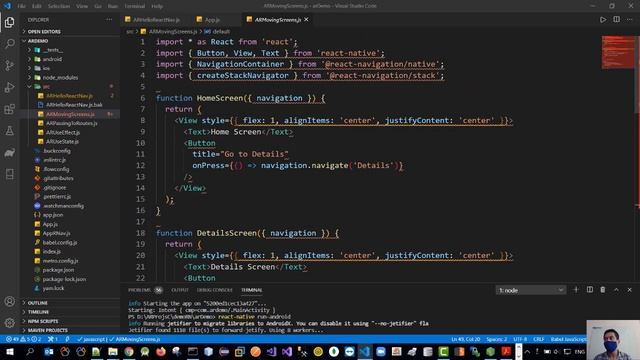Select the Terminal panel tab
The image size is (640, 360).
point(252,290)
